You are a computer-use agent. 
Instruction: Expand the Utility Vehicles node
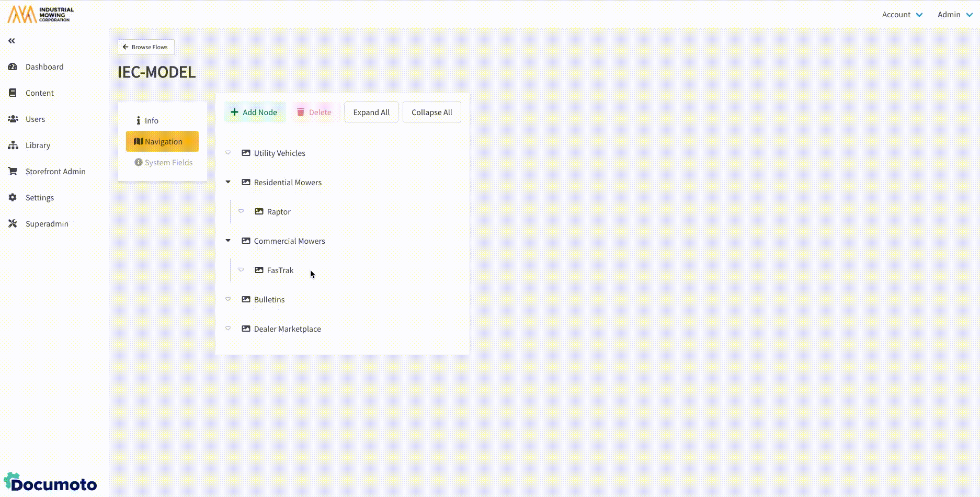(228, 153)
